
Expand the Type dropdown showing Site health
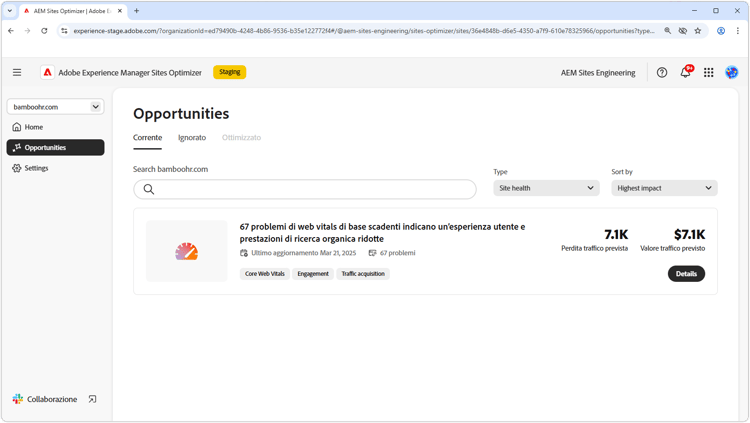tap(546, 188)
